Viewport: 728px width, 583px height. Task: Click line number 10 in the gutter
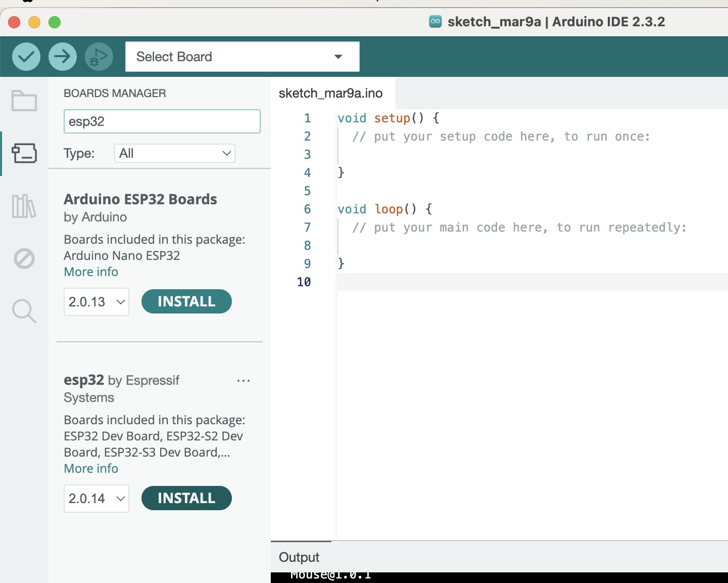304,282
